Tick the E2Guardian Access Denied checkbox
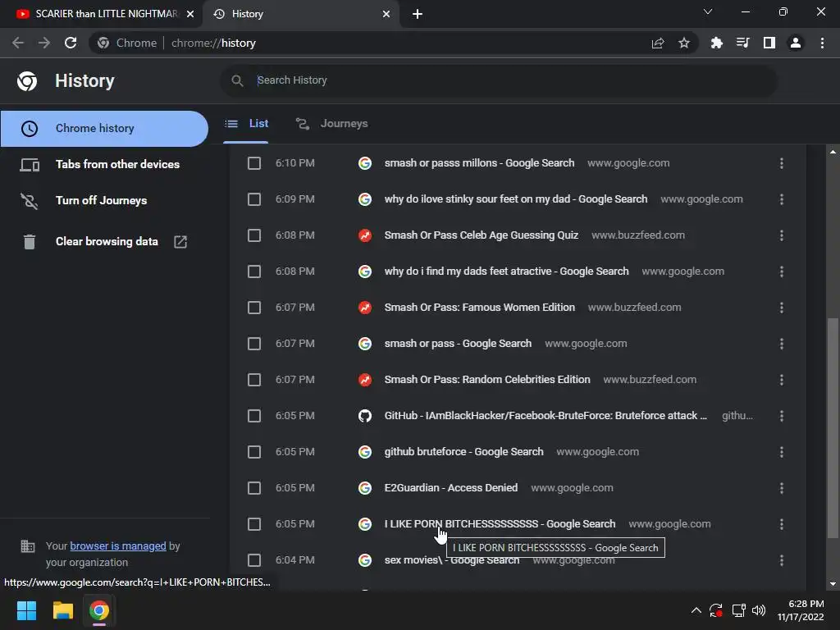Viewport: 840px width, 630px height. (x=254, y=488)
